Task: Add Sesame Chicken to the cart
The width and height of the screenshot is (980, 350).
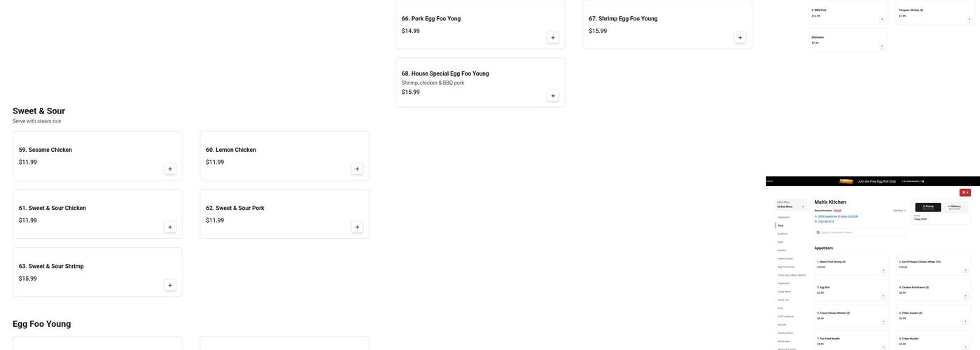Action: click(170, 169)
